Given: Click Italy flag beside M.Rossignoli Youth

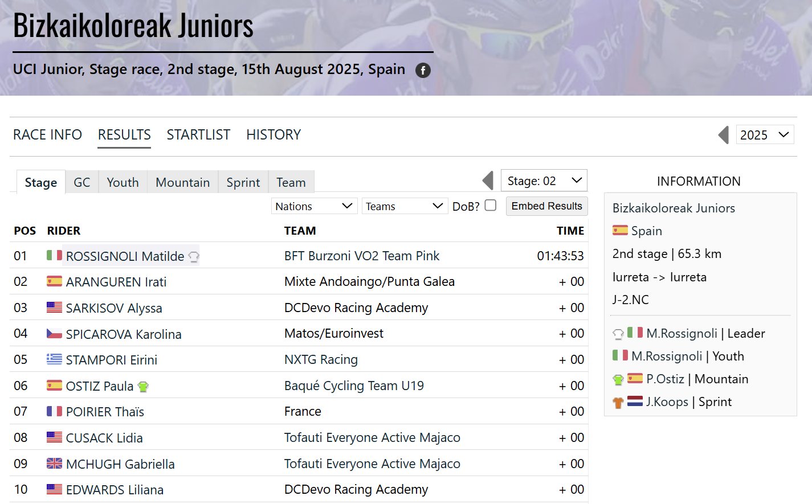Looking at the screenshot, I should coord(620,355).
